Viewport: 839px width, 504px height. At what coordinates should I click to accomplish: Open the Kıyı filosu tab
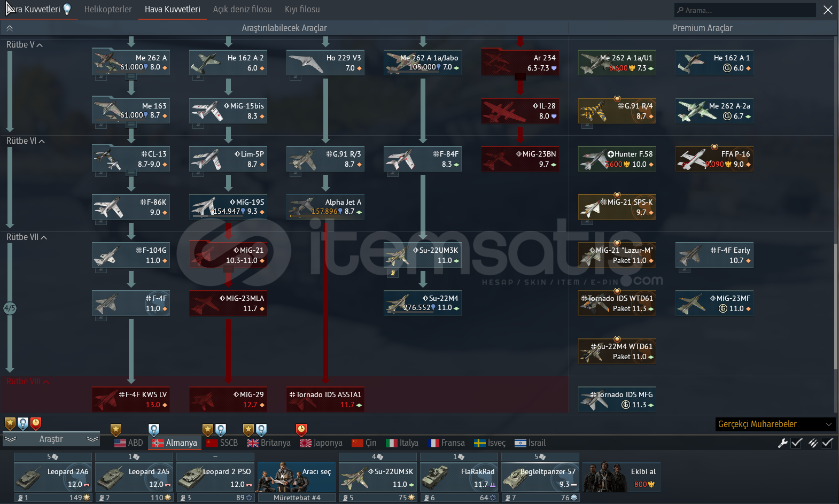point(302,10)
